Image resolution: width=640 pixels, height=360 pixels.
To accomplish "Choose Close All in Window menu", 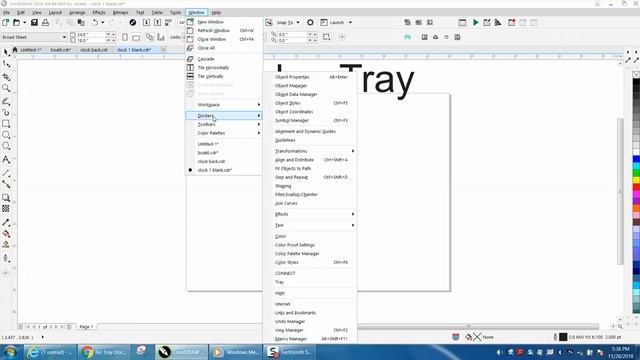I will 224,48.
